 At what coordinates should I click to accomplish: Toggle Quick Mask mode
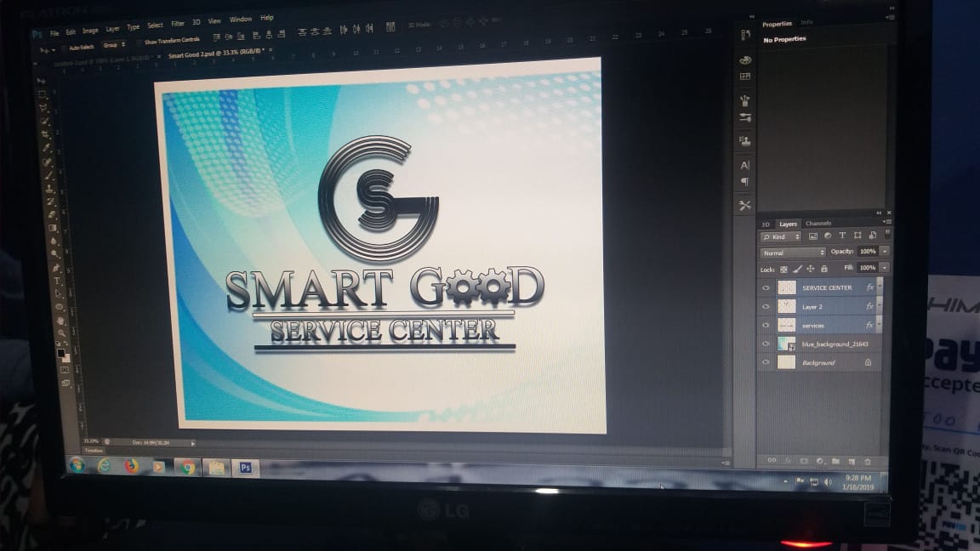[65, 370]
